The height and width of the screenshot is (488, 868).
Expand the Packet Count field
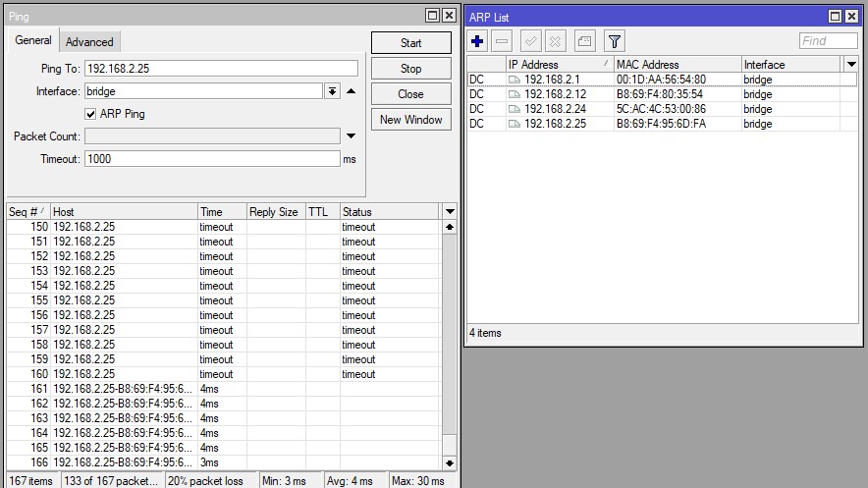point(351,136)
